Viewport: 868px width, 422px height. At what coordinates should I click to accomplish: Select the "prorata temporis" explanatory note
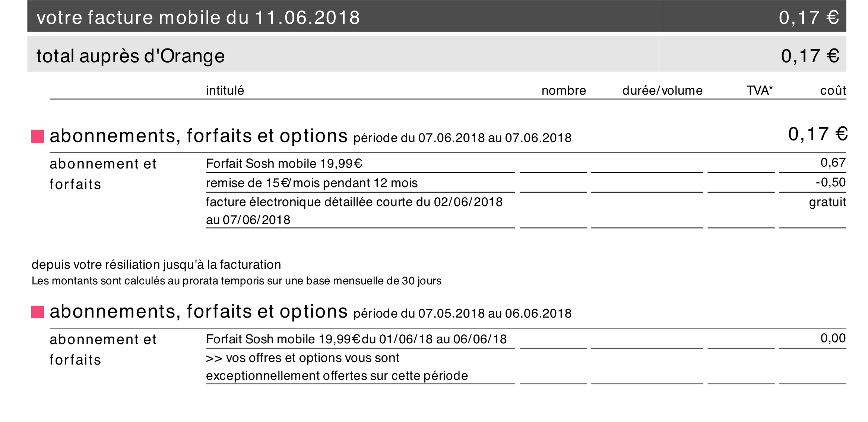[236, 281]
